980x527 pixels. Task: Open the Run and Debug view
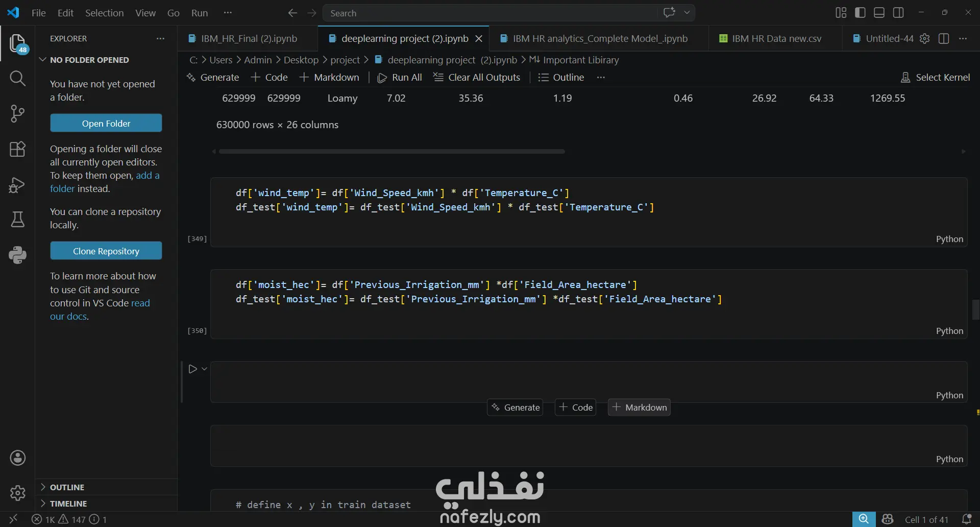point(18,184)
